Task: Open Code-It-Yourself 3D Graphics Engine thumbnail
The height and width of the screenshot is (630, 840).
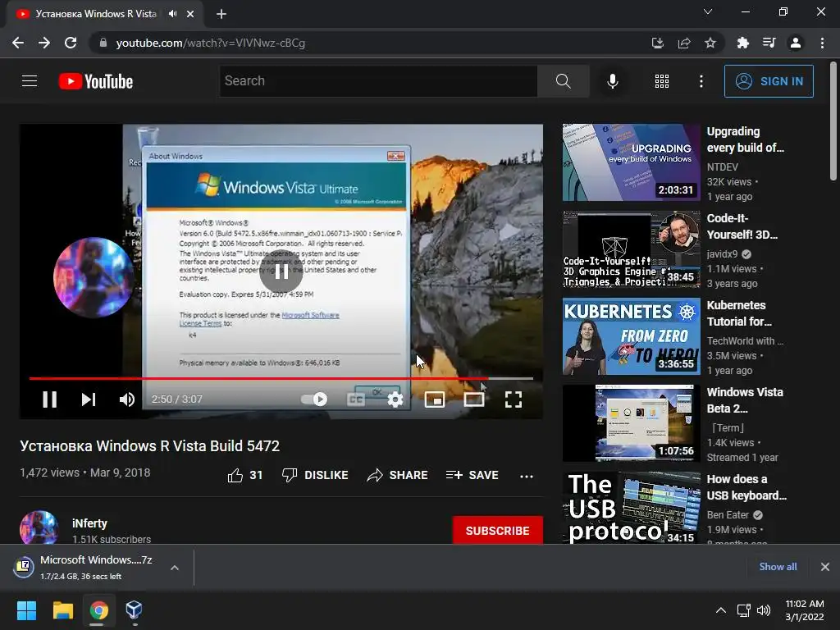Action: pyautogui.click(x=631, y=249)
